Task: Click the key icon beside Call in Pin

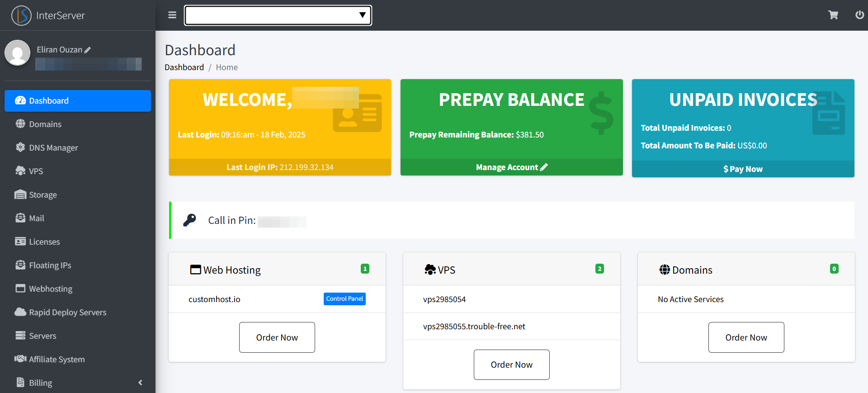Action: (189, 220)
